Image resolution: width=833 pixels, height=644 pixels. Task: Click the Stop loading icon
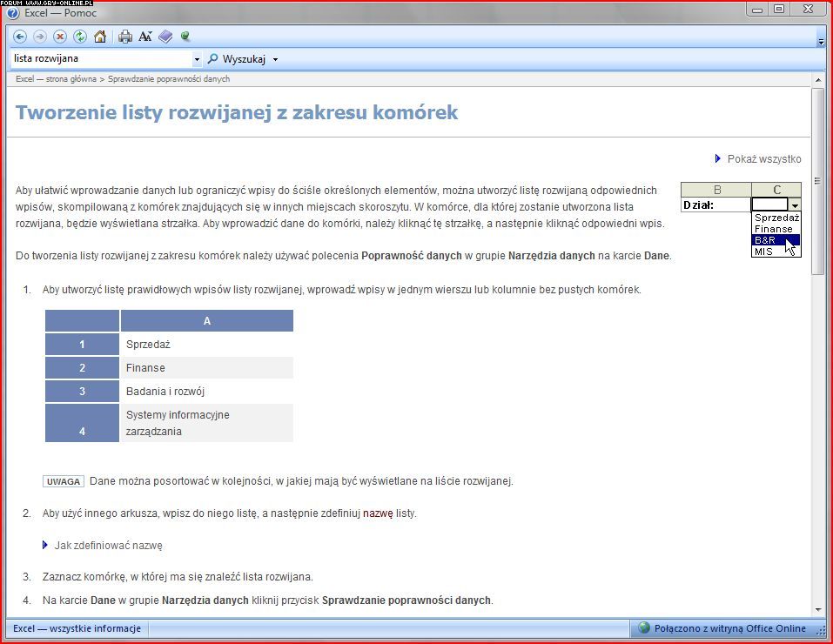tap(60, 37)
